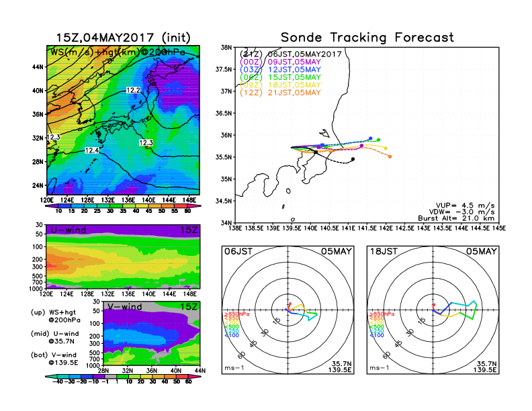Click the blue 03Z track landing dot
Screen dimensions: 532x411
(371, 138)
